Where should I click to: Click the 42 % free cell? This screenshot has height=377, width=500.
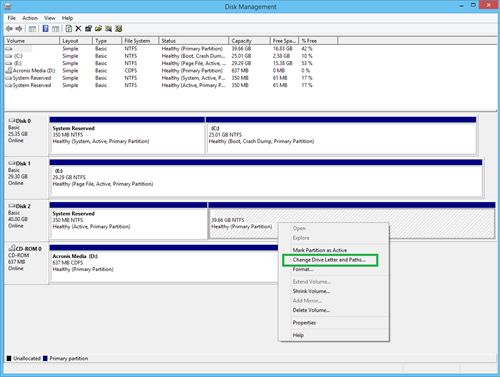(307, 49)
